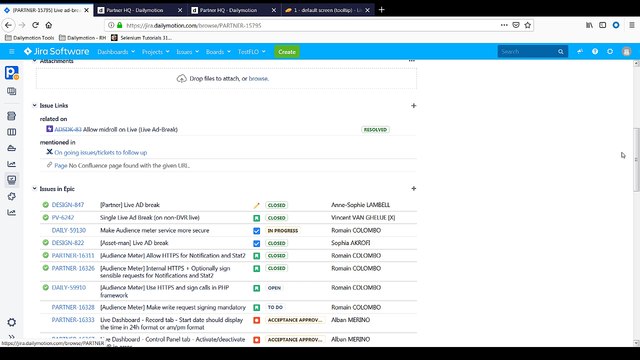Click assignee Anne-Sophie LAMBELL
Image resolution: width=640 pixels, height=360 pixels.
360,205
